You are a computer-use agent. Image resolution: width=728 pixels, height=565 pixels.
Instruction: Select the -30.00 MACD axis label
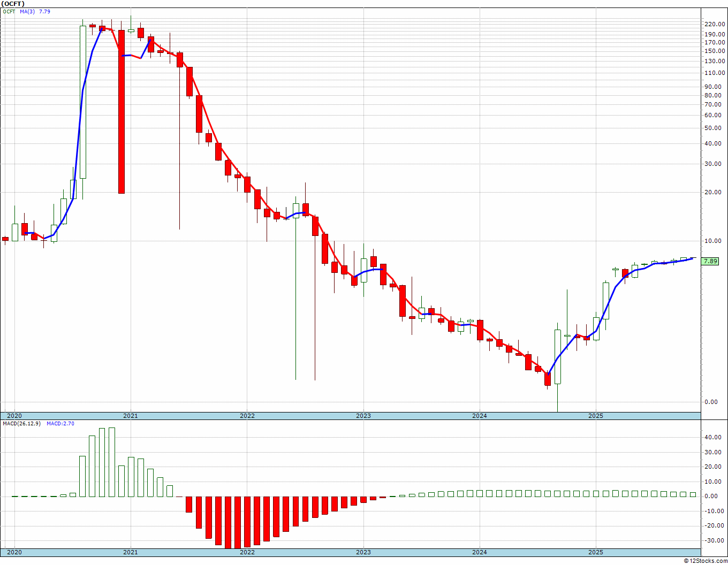coord(715,540)
